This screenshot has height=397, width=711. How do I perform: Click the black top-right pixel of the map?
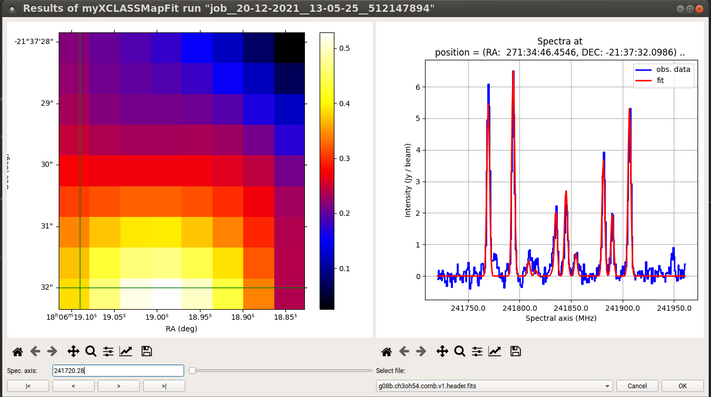pos(289,48)
